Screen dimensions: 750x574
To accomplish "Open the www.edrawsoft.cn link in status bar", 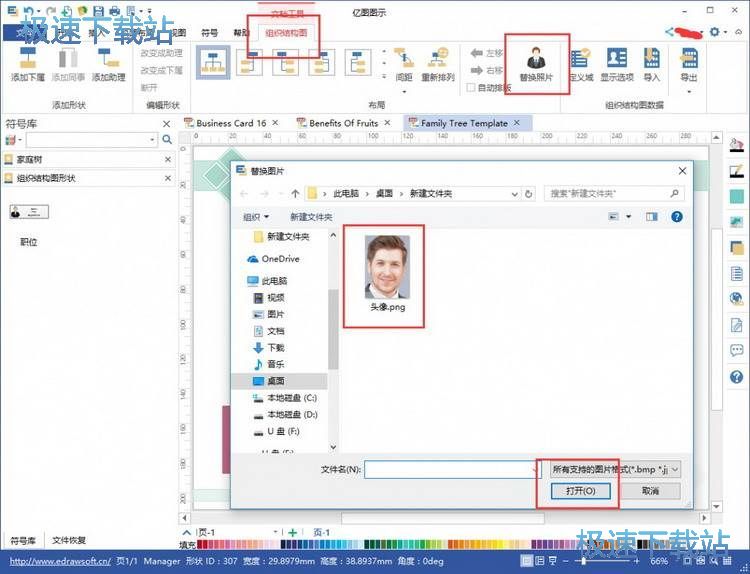I will pos(60,561).
